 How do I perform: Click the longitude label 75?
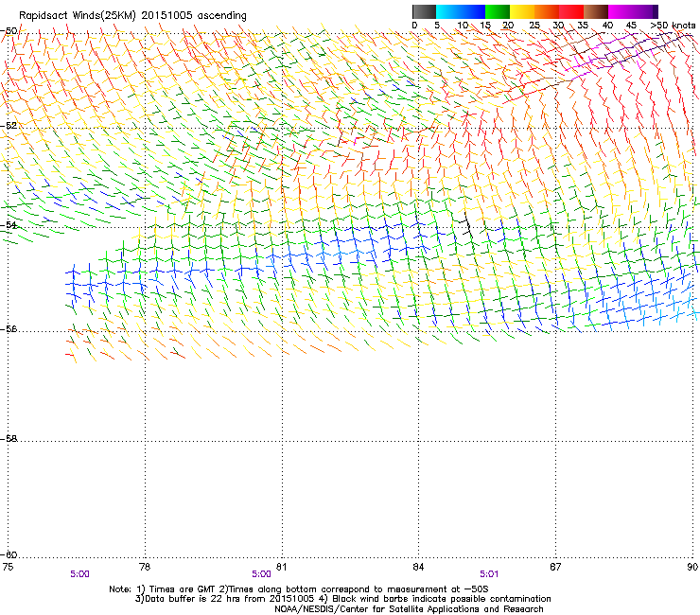[8, 567]
